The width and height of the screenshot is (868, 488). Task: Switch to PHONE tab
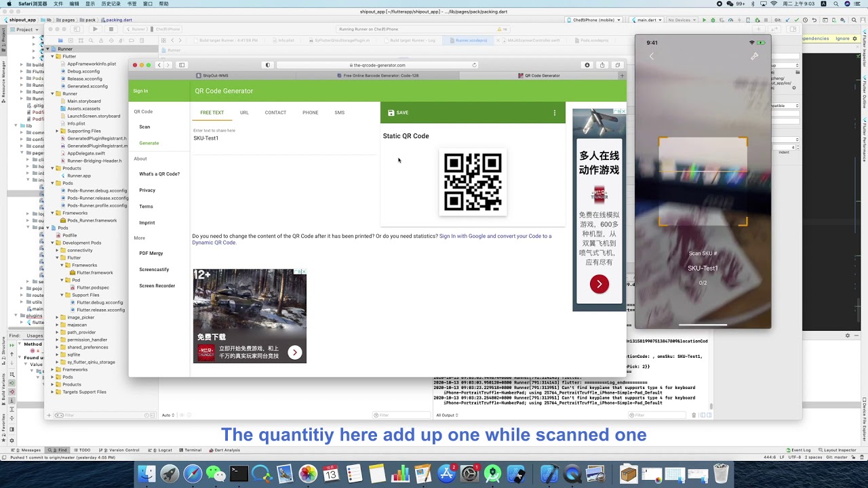[x=310, y=113]
